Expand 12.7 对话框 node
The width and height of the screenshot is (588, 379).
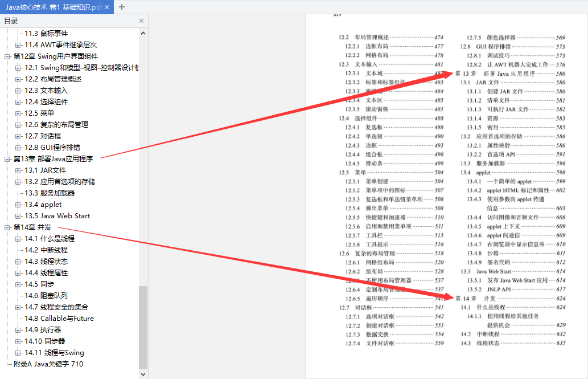click(x=18, y=136)
